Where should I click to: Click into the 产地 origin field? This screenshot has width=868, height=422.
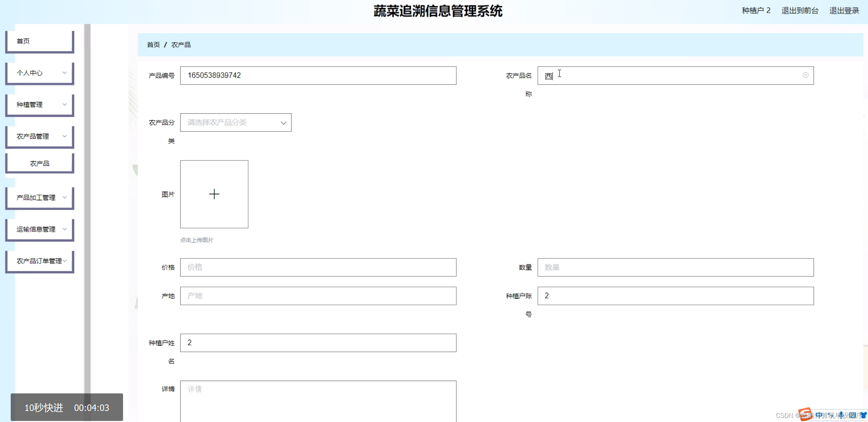pos(318,296)
